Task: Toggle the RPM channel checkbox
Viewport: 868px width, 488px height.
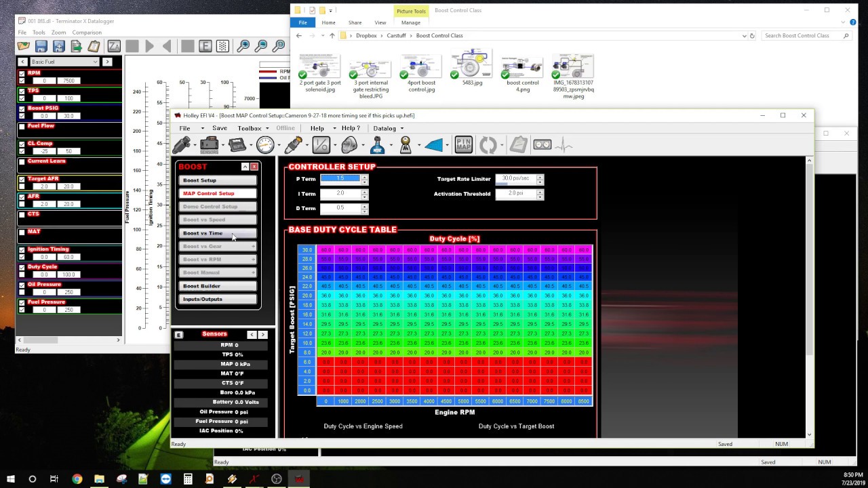Action: click(22, 74)
